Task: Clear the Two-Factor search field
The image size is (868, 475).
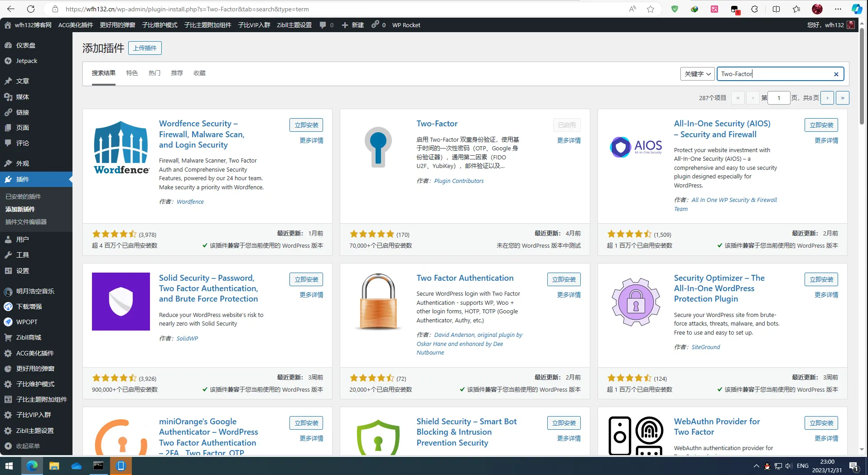Action: (x=836, y=74)
